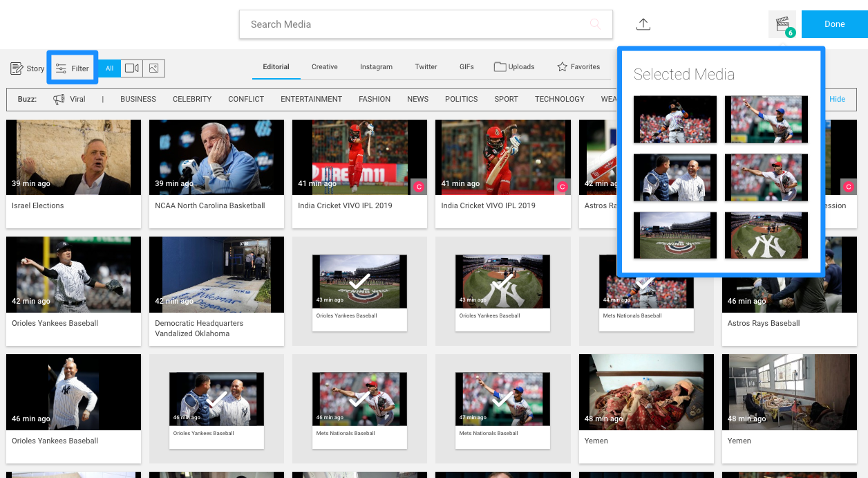Select the Israel Elections photo
The width and height of the screenshot is (868, 478).
click(73, 158)
